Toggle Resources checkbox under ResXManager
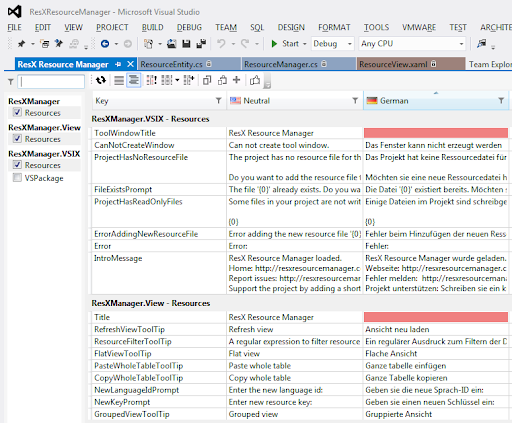 (17, 112)
